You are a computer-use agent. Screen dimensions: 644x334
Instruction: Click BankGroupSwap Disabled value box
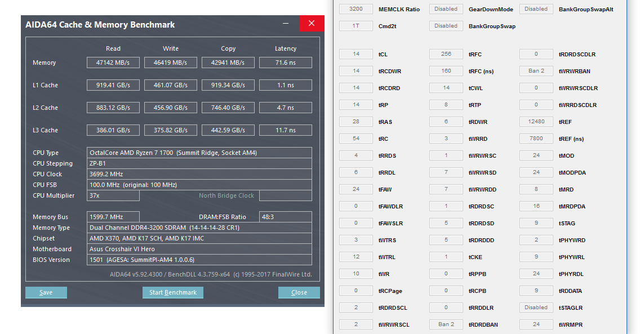click(x=446, y=26)
